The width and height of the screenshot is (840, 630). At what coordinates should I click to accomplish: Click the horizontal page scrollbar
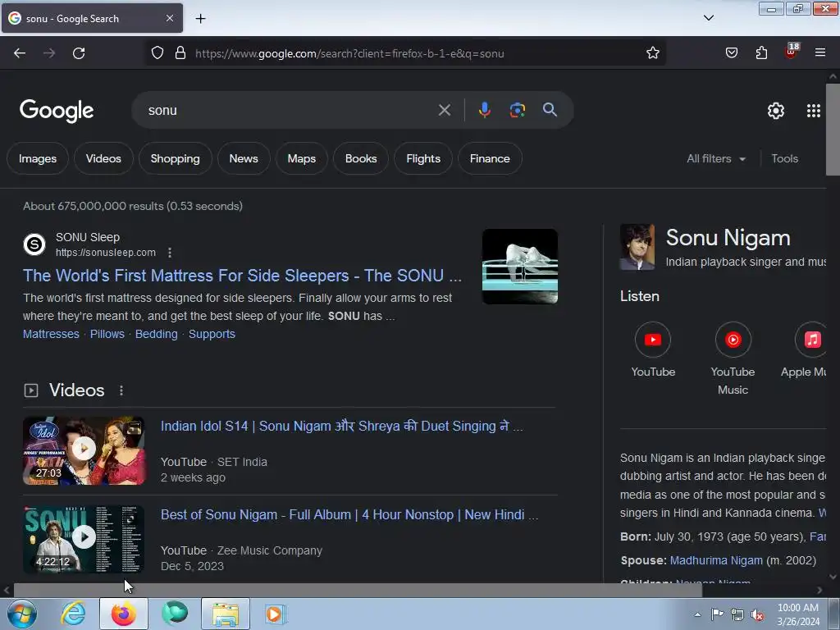358,590
